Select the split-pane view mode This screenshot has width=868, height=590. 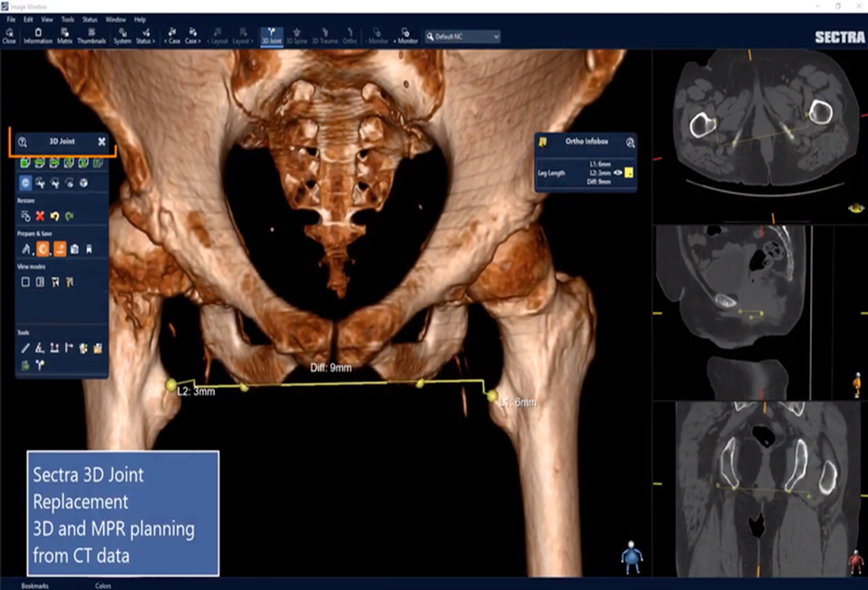(40, 282)
